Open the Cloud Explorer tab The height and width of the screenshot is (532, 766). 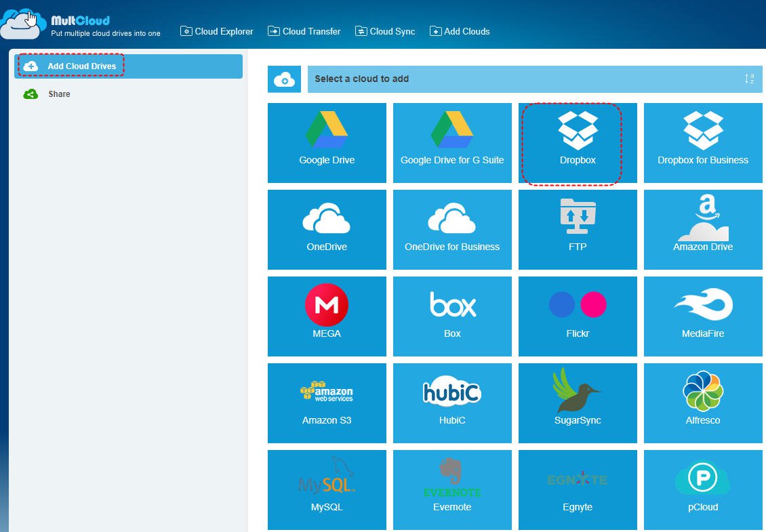pyautogui.click(x=217, y=31)
